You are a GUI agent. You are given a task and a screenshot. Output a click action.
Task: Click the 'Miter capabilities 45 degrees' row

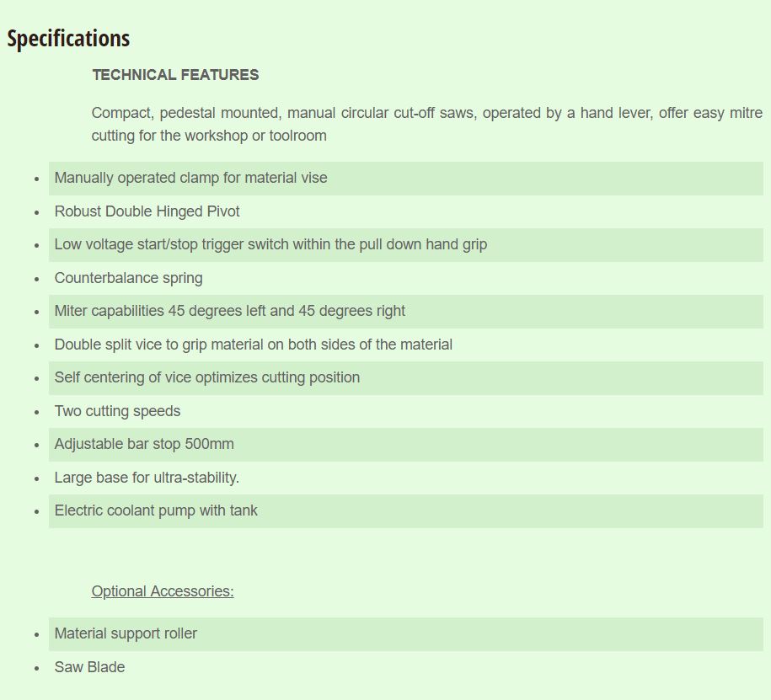click(x=405, y=311)
